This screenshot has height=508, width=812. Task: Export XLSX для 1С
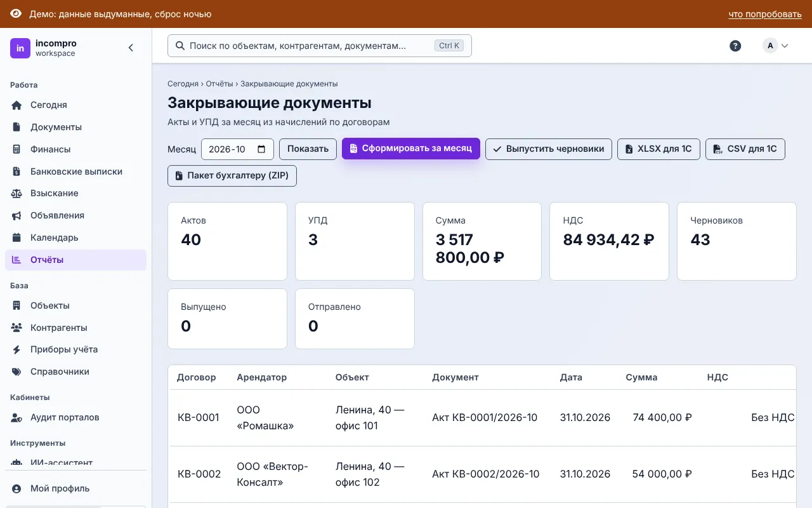(658, 149)
